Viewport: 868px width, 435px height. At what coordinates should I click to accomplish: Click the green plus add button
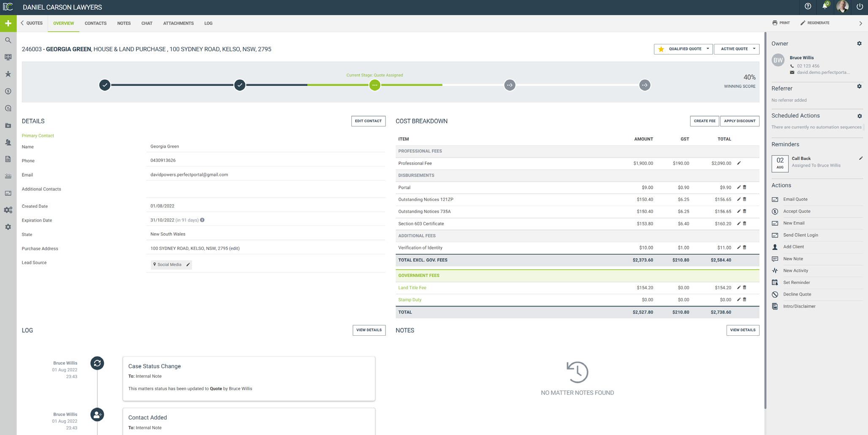point(8,23)
